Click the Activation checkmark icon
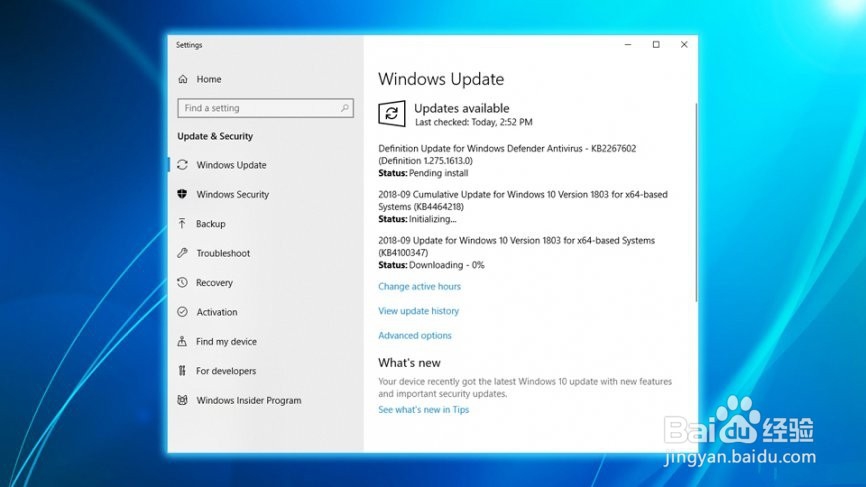This screenshot has height=487, width=866. (182, 311)
